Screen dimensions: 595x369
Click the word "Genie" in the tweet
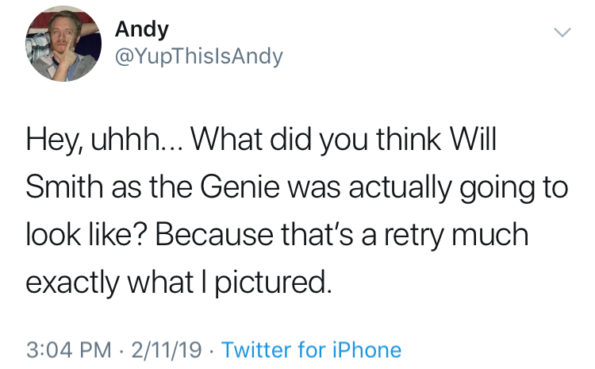tap(240, 187)
